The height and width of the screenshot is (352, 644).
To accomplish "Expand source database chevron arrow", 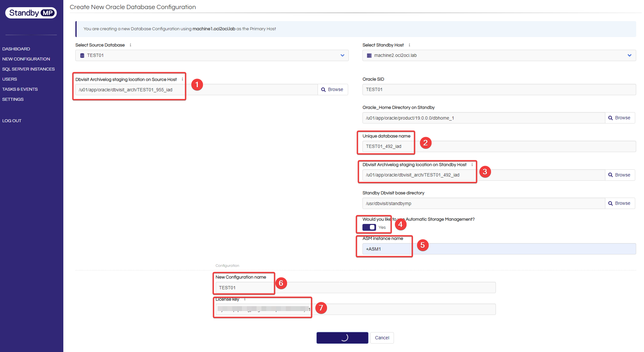I will click(342, 55).
